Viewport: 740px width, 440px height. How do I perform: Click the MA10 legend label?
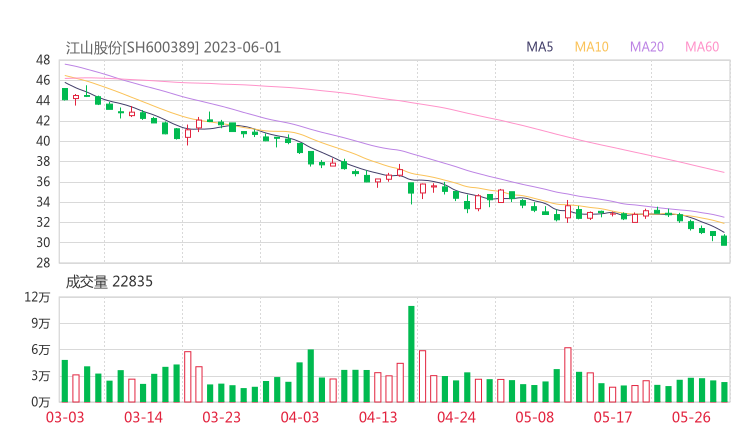click(591, 47)
